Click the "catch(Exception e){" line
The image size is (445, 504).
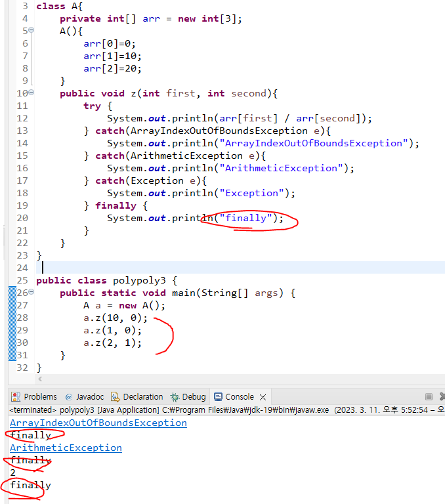pyautogui.click(x=145, y=180)
